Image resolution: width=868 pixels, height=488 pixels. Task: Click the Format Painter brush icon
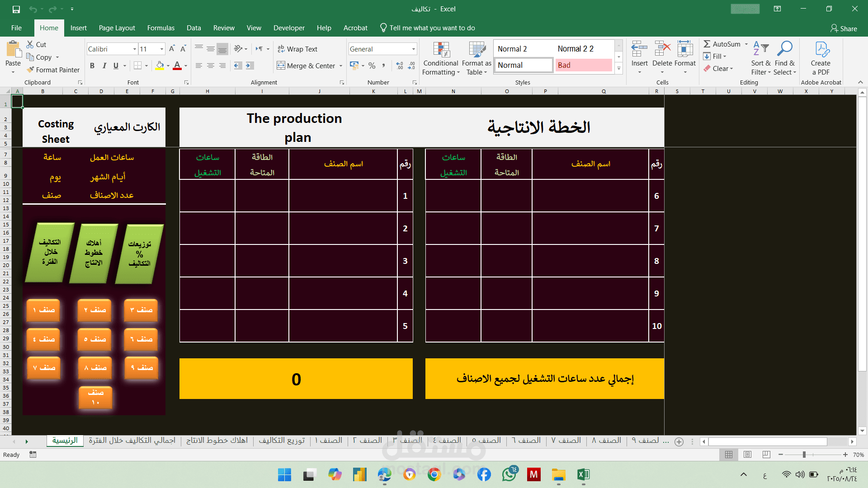30,70
